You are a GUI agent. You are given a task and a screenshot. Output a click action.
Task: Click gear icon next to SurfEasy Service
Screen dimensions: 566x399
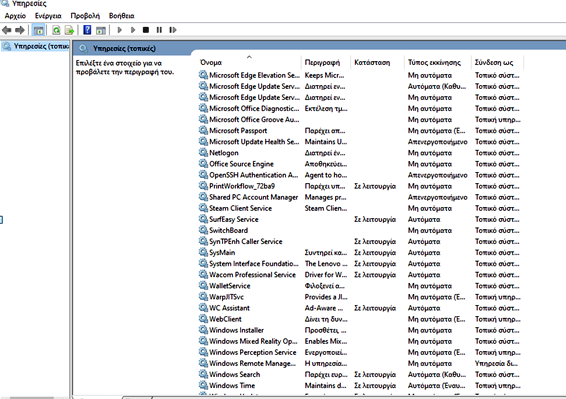203,219
